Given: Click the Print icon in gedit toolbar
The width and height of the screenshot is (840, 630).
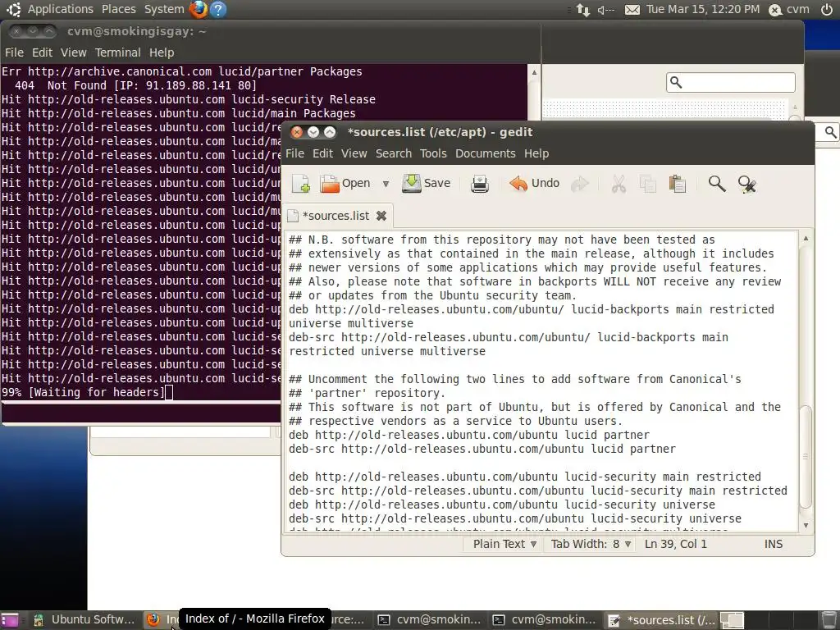Looking at the screenshot, I should coord(479,184).
